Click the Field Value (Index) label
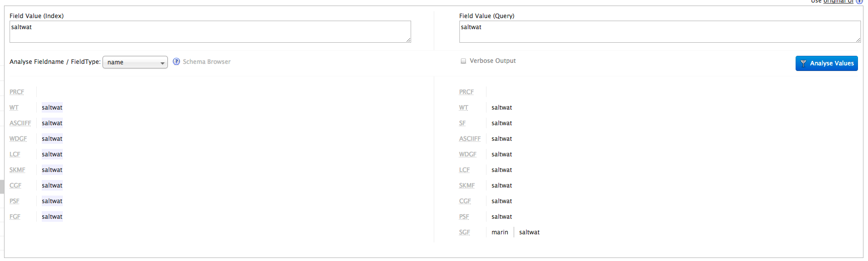 click(x=37, y=16)
